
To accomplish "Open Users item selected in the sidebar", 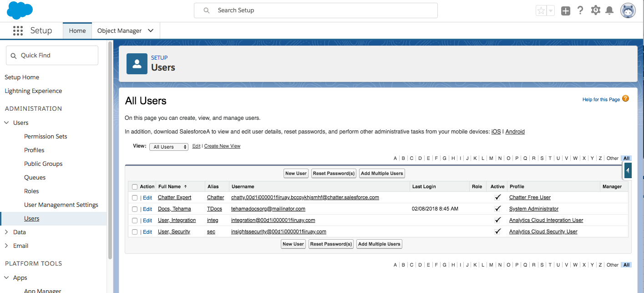I will coord(31,218).
